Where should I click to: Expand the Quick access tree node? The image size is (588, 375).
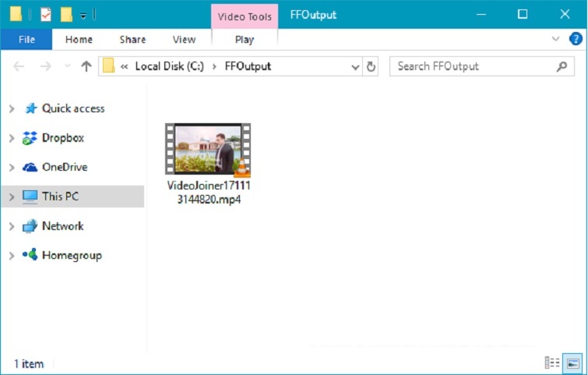11,109
